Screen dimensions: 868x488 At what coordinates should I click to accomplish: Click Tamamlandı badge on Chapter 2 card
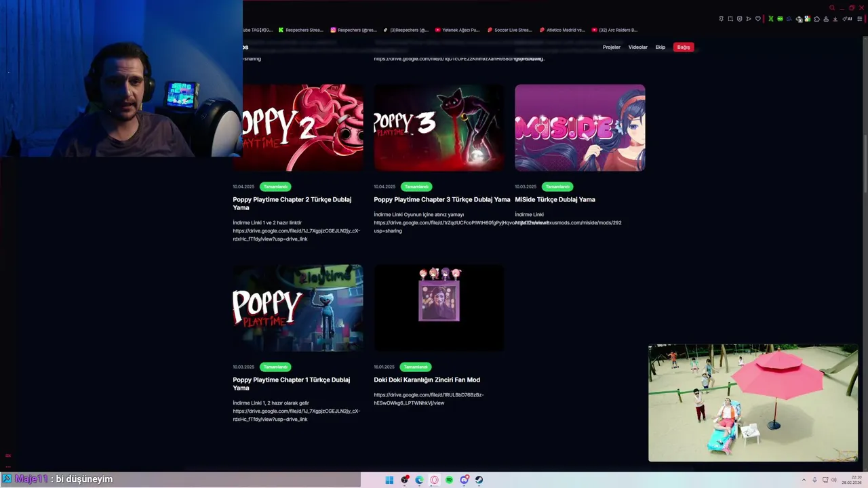tap(275, 186)
